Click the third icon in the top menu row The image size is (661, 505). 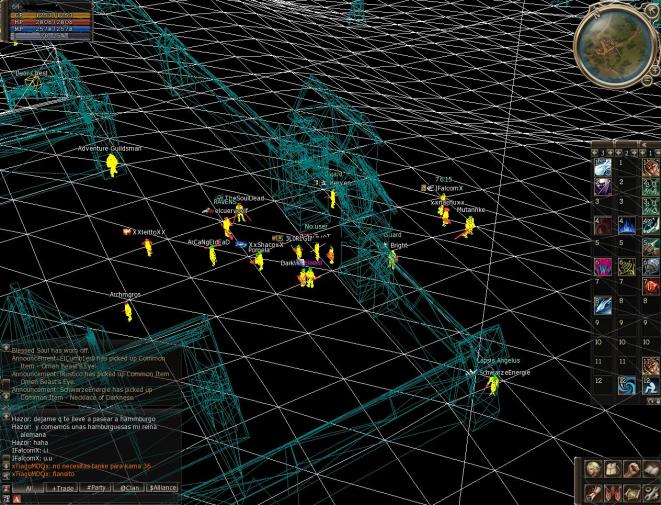(x=632, y=469)
